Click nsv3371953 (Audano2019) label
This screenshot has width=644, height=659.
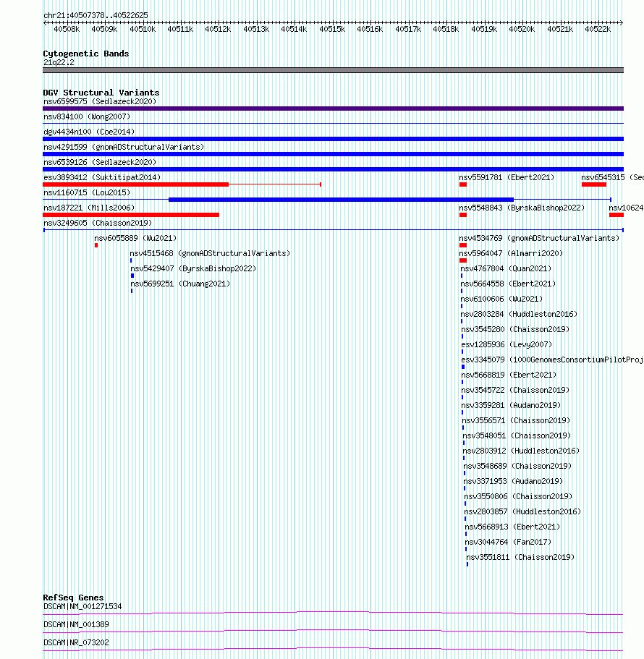click(513, 481)
